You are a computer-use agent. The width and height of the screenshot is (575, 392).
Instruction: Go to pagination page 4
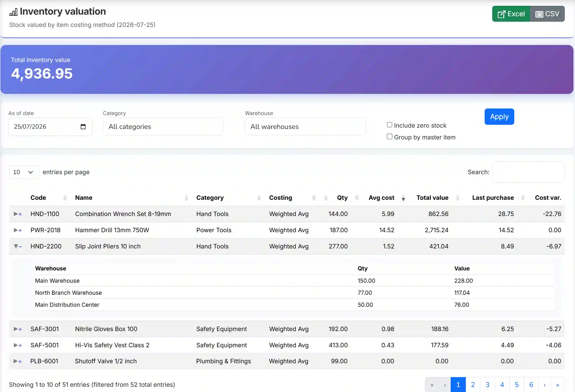click(x=502, y=385)
